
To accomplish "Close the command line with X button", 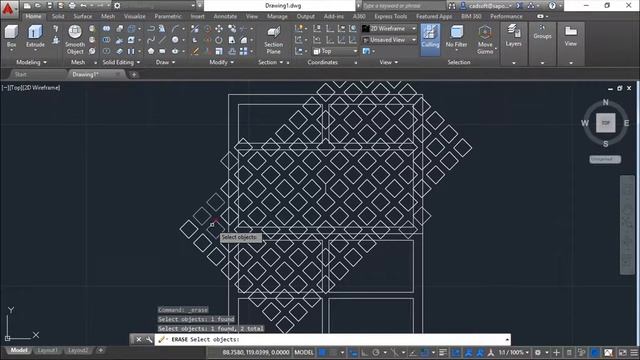I will [x=139, y=340].
